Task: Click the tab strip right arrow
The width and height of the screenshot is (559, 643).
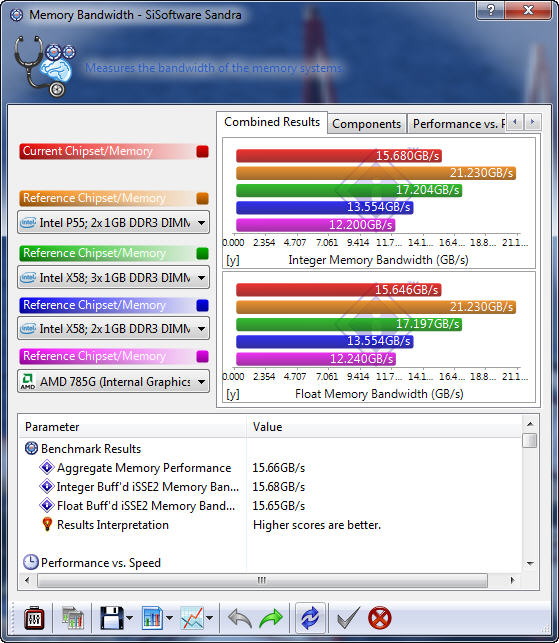Action: (532, 122)
